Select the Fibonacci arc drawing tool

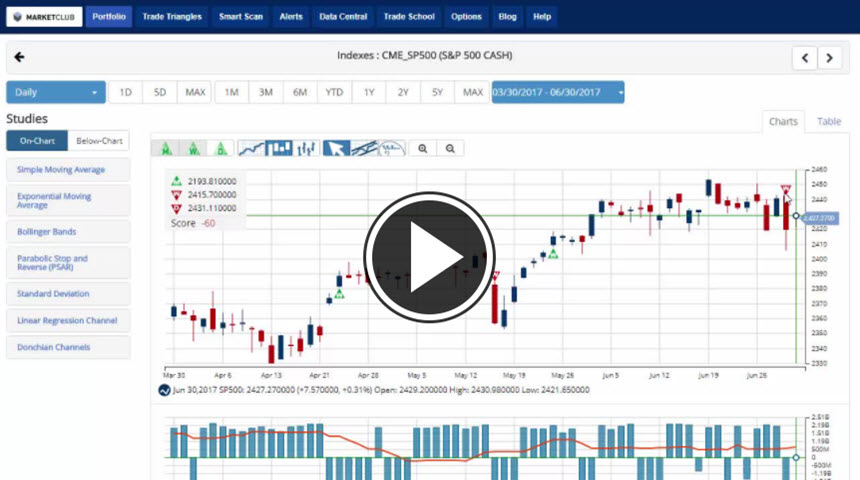coord(392,148)
